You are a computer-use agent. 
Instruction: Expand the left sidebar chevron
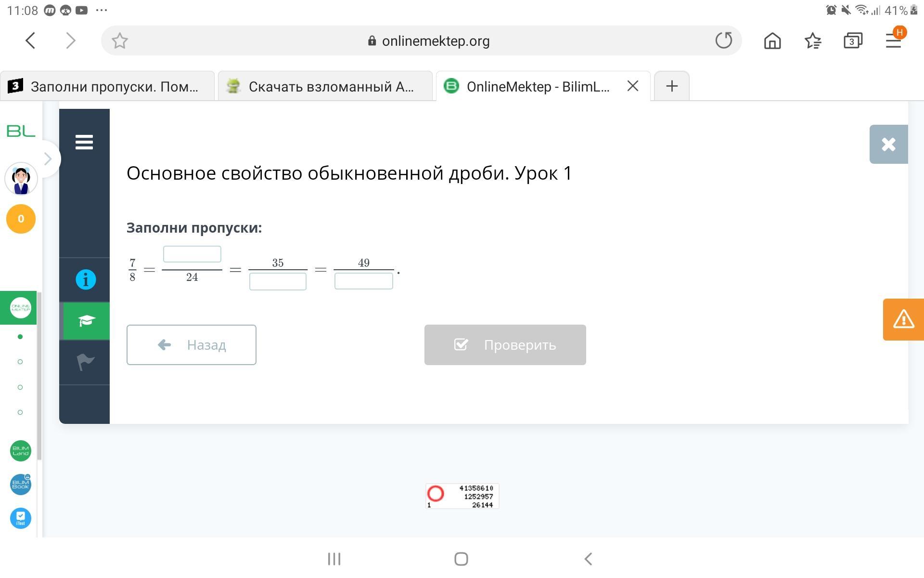click(x=48, y=158)
